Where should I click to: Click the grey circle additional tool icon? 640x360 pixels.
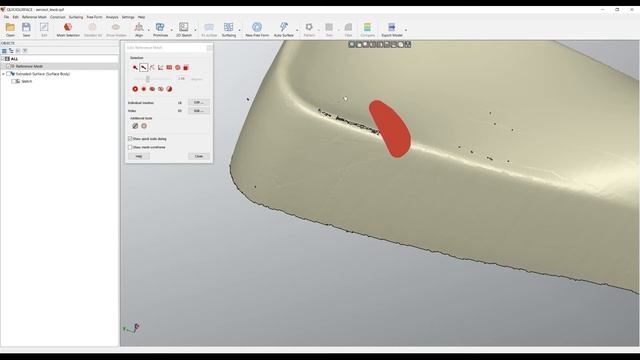point(144,126)
